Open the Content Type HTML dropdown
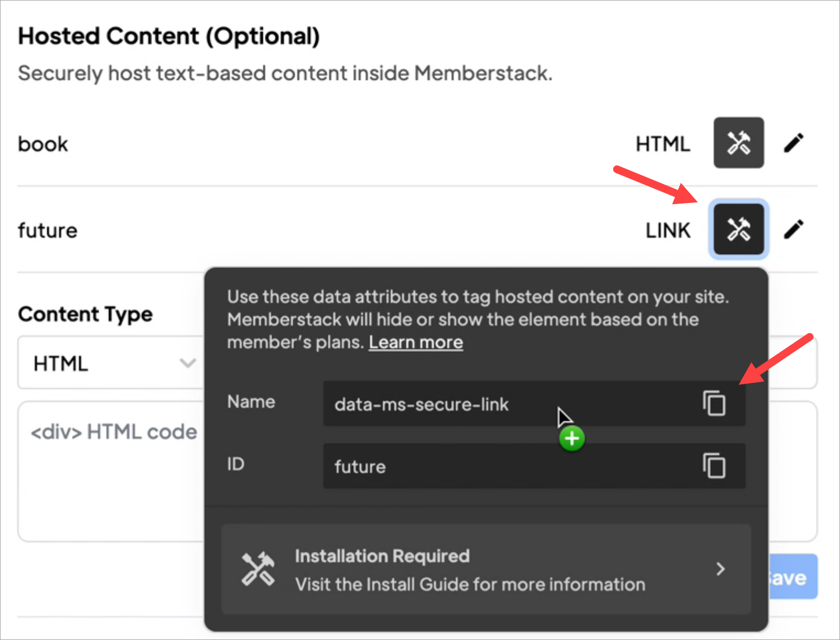The image size is (840, 640). click(x=110, y=363)
